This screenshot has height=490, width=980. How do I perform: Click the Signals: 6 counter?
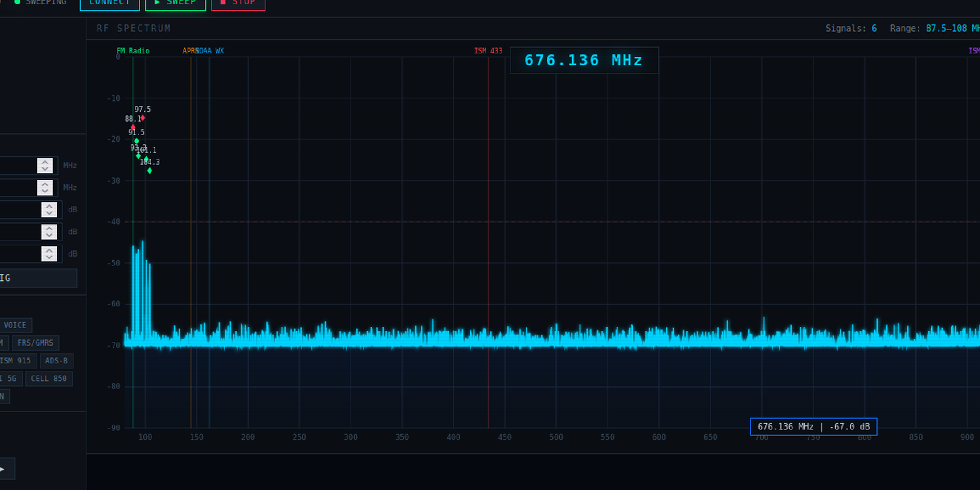coord(851,29)
